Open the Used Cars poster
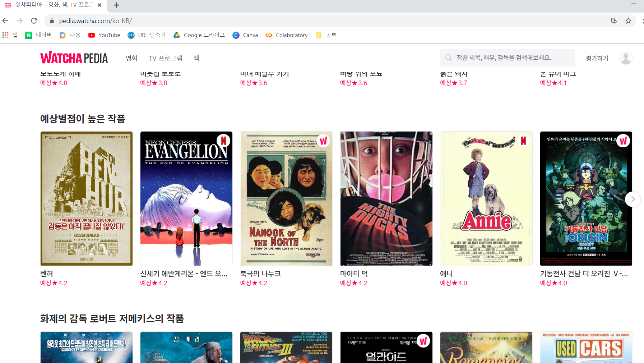Image resolution: width=644 pixels, height=363 pixels. (x=586, y=347)
